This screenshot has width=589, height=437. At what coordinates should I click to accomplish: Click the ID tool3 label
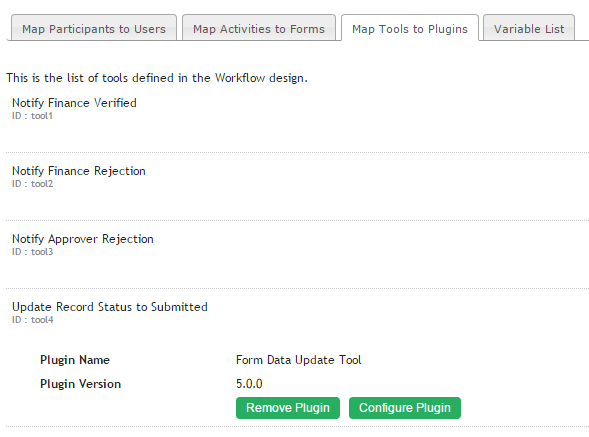32,252
